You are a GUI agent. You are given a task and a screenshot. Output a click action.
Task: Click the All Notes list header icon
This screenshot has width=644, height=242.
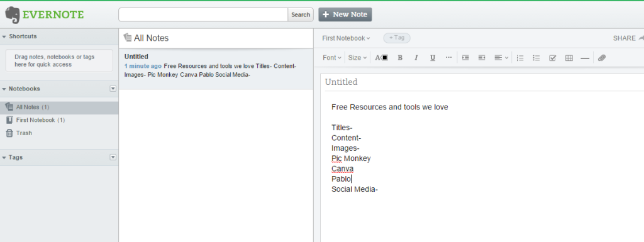pyautogui.click(x=127, y=38)
